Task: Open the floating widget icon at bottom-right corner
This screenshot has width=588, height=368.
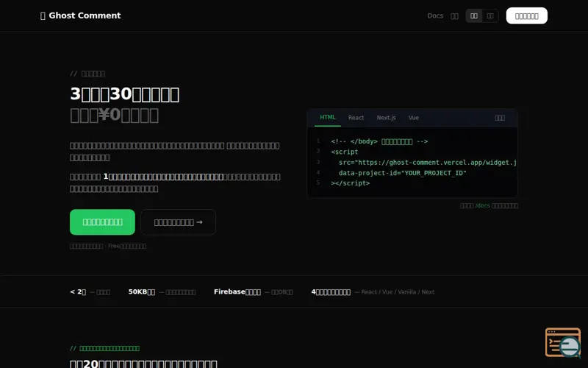Action: click(x=563, y=342)
